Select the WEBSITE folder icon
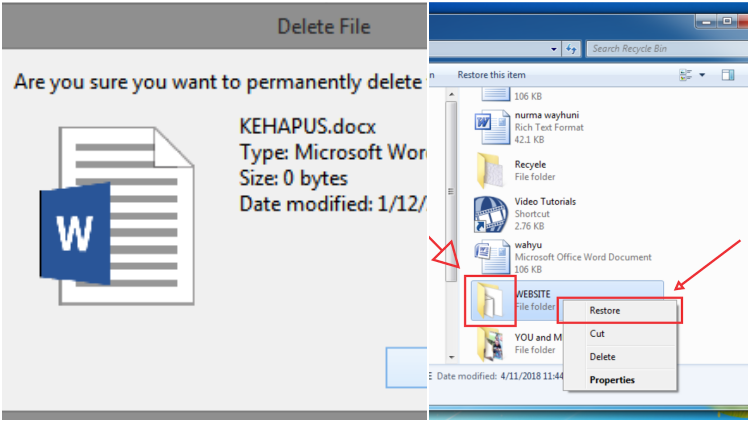Image resolution: width=750 pixels, height=422 pixels. 491,300
